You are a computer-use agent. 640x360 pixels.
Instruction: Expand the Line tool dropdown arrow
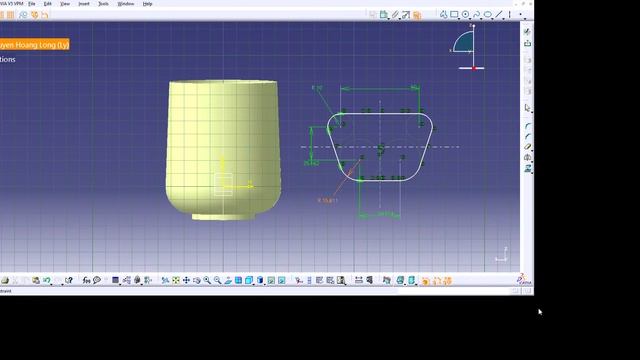pos(503,18)
